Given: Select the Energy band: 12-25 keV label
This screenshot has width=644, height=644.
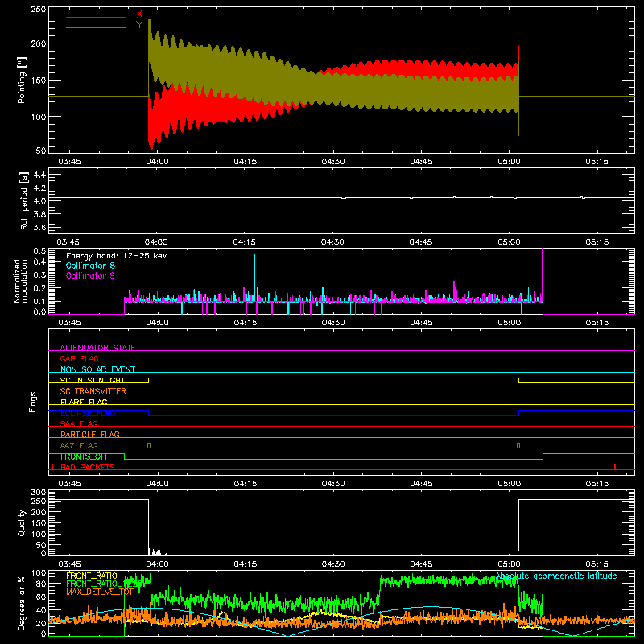Looking at the screenshot, I should coord(117,256).
